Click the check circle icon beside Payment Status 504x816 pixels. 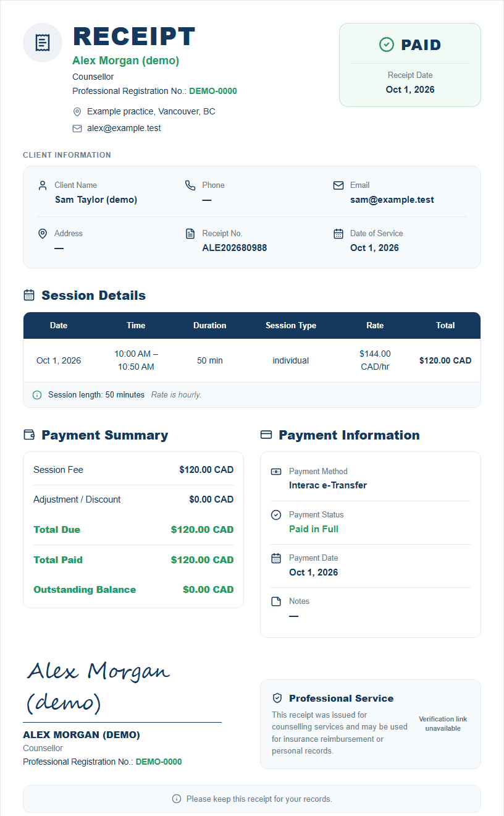coord(276,515)
